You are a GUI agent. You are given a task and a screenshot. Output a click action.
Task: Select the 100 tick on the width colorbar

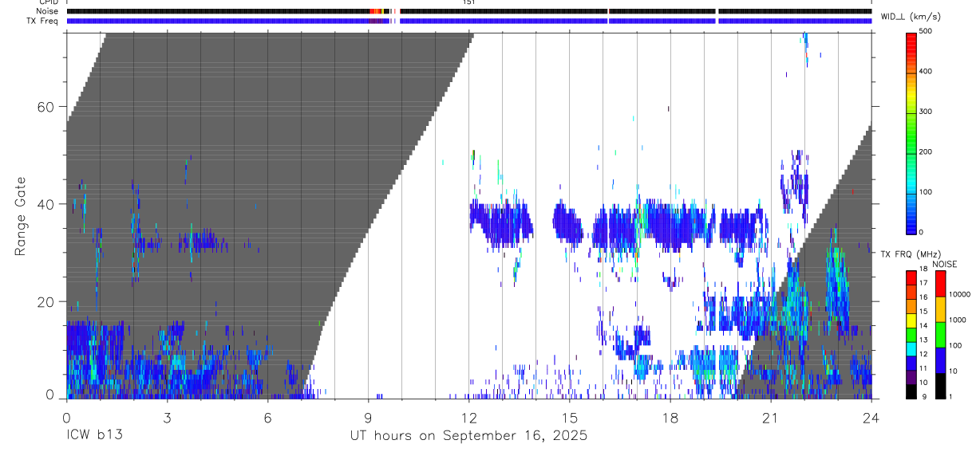tap(926, 192)
